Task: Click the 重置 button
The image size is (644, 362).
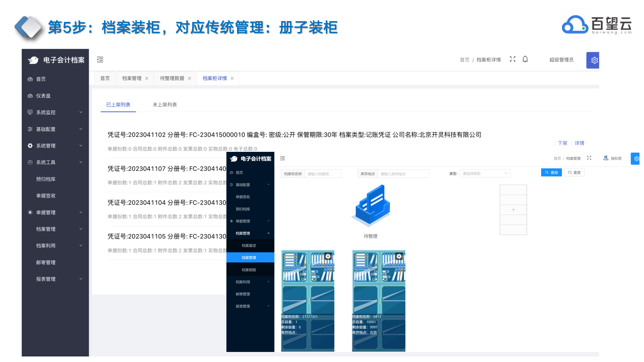Action: 574,172
